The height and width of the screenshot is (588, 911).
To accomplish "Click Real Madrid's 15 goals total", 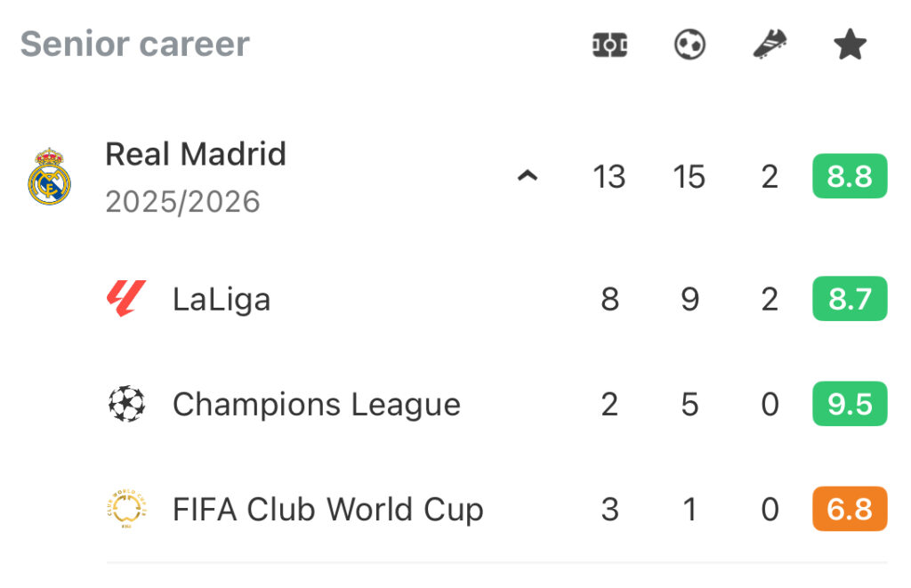I will [x=689, y=176].
